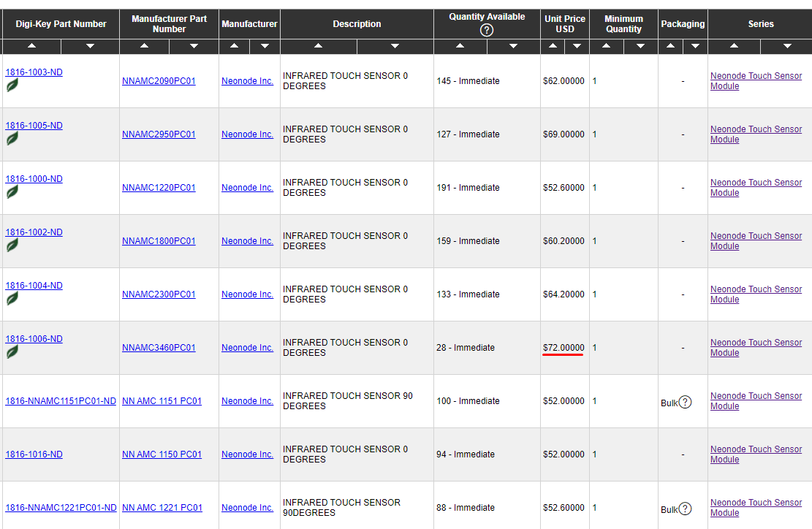The width and height of the screenshot is (812, 529).
Task: Open part 1816-1005-ND link
Action: [34, 125]
